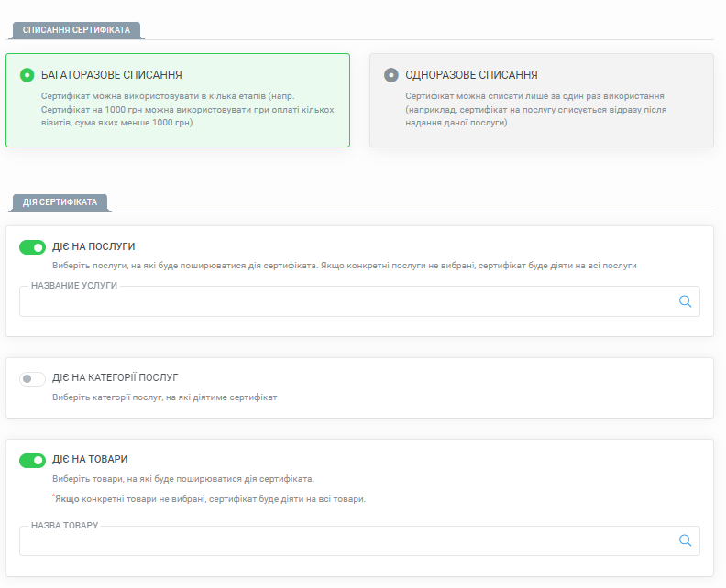This screenshot has width=726, height=588.
Task: Click the БАГАТОРАЗОВЕ СПИСАННЯ heading text
Action: point(112,75)
